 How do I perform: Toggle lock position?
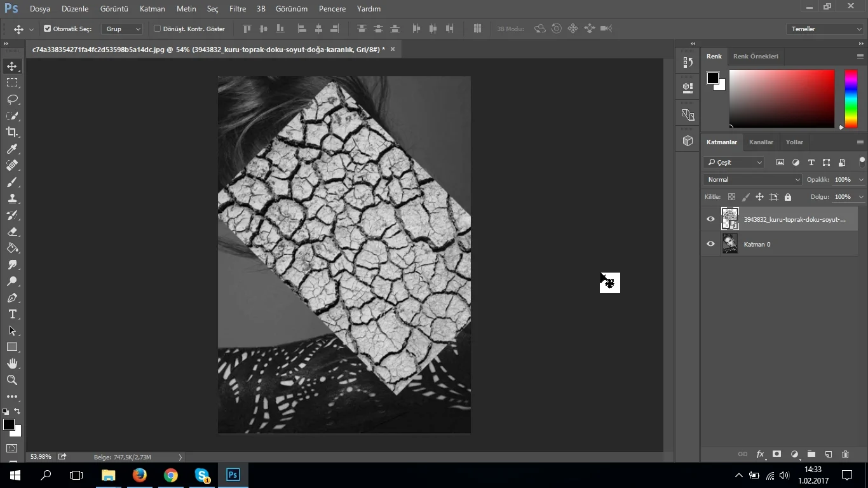click(x=759, y=197)
